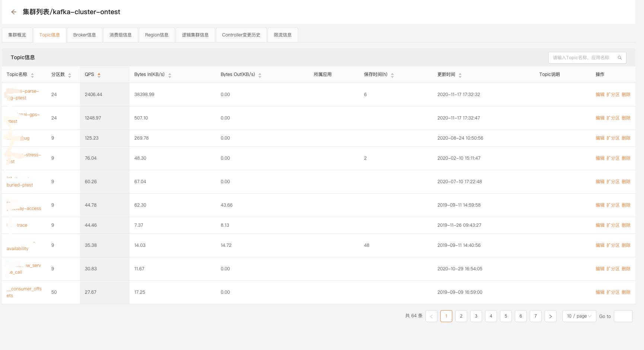Go to next page arrow in pagination

(551, 316)
